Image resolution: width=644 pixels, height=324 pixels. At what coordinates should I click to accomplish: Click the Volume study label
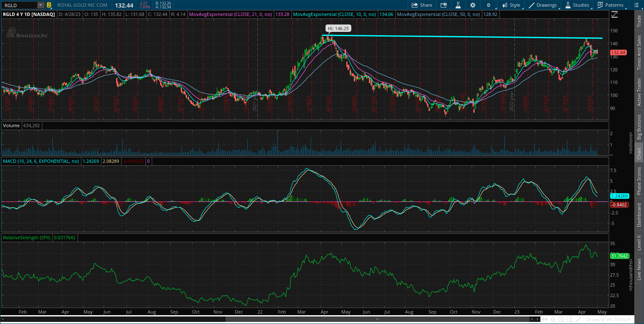(10, 125)
